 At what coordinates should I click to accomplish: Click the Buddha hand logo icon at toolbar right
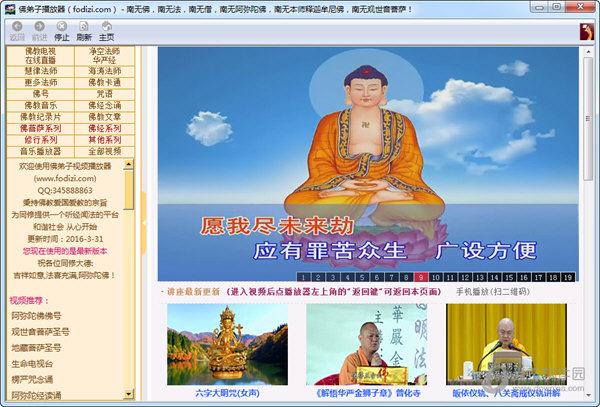587,32
